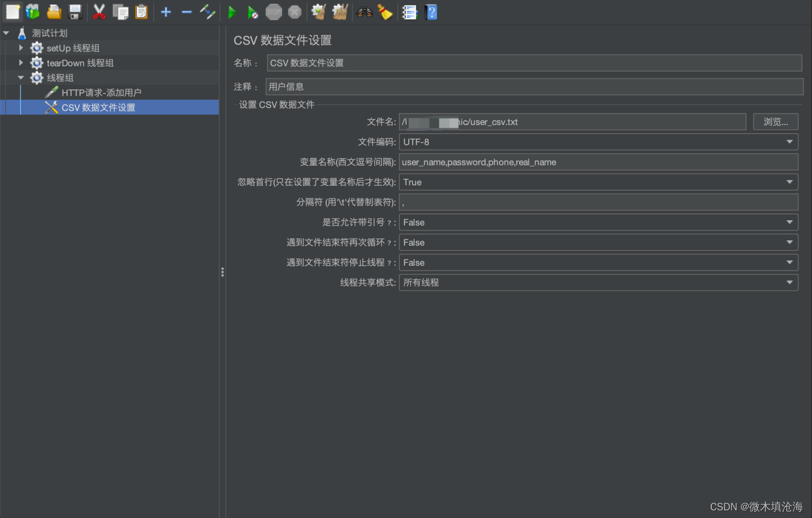Open Help with question mark icon

tap(431, 12)
